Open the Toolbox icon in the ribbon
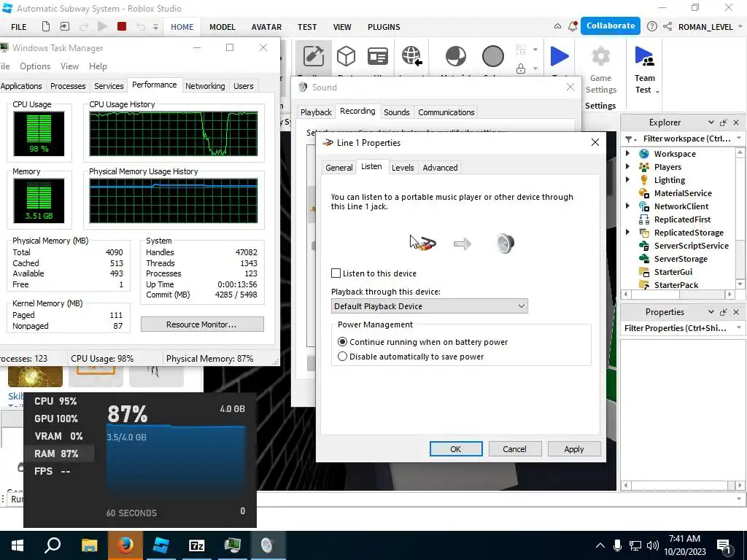 pos(313,56)
